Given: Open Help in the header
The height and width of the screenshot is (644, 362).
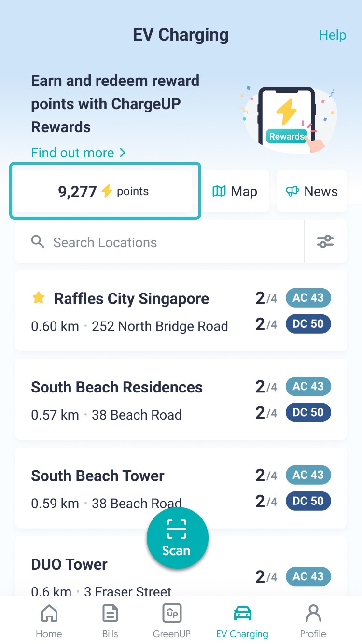Looking at the screenshot, I should [333, 35].
